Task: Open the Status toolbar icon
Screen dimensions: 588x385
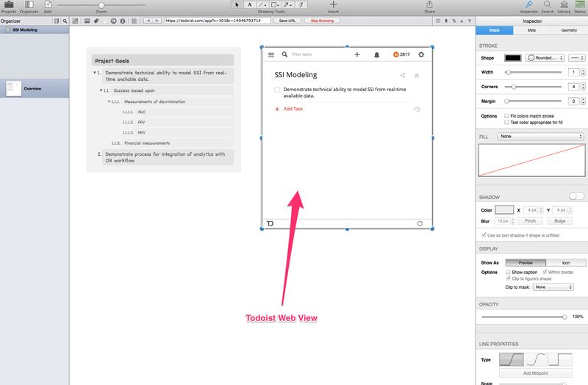Action: (x=580, y=4)
